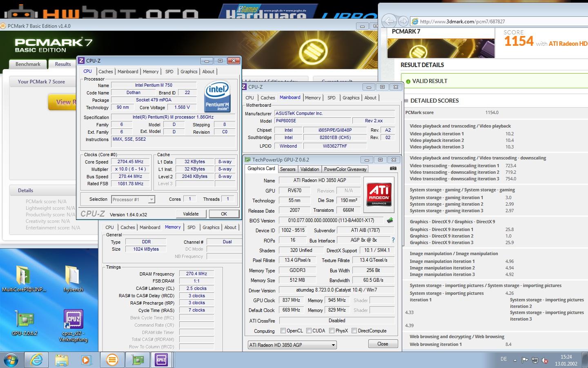
Task: Click the DE language indicator in tray
Action: click(503, 359)
